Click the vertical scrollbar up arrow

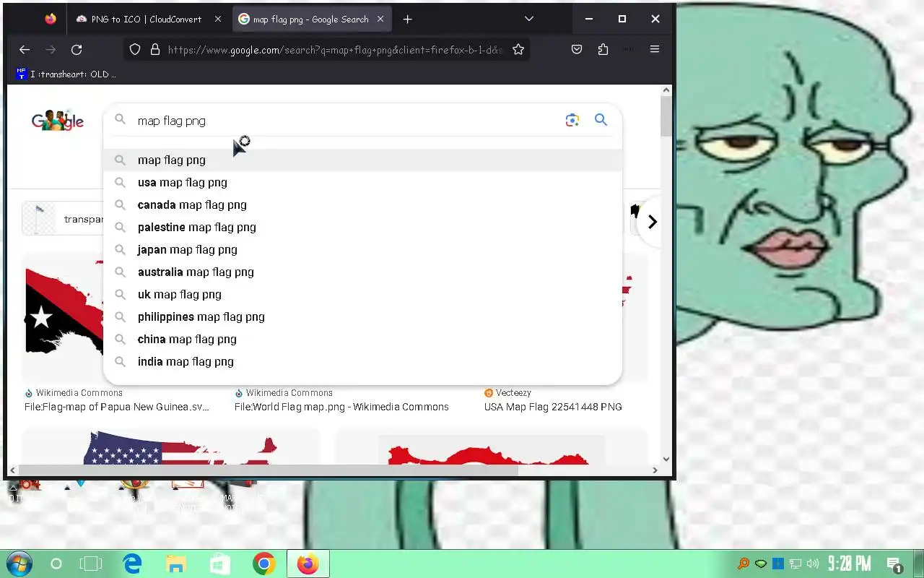pyautogui.click(x=666, y=90)
